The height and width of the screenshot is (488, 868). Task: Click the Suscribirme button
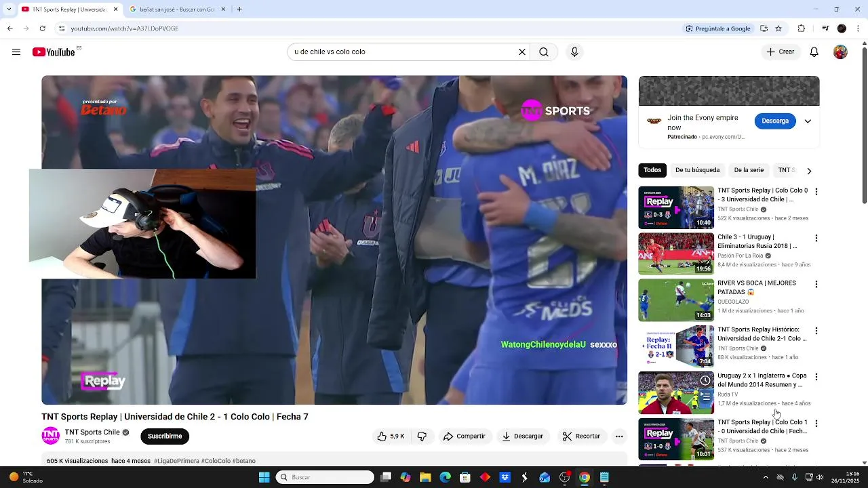(165, 436)
